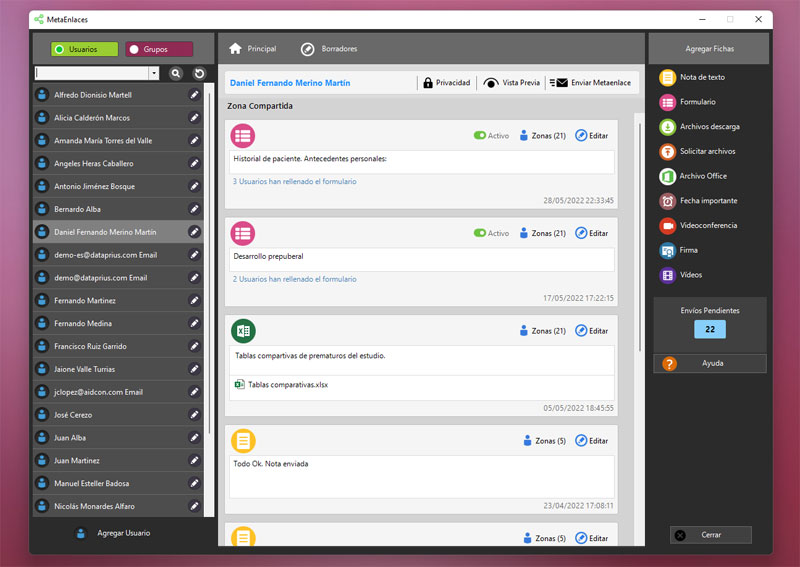
Task: Add a Solicitar archivos card
Action: [697, 151]
